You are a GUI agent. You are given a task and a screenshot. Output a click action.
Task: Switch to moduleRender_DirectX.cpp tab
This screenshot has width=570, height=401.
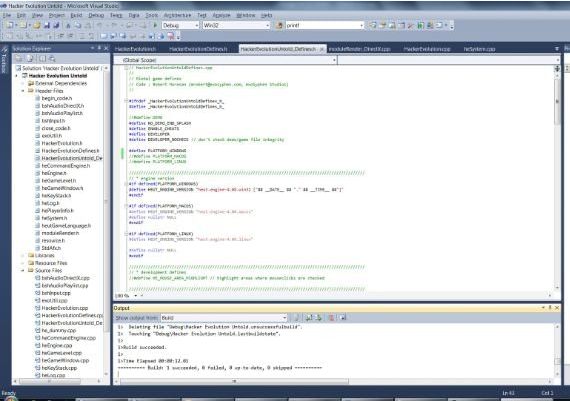359,49
